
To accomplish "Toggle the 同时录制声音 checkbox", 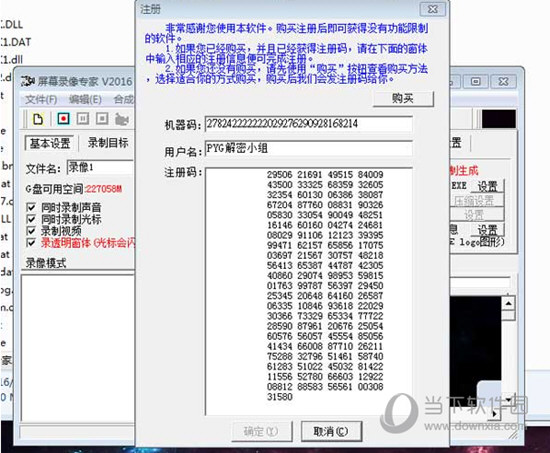I will pyautogui.click(x=31, y=207).
